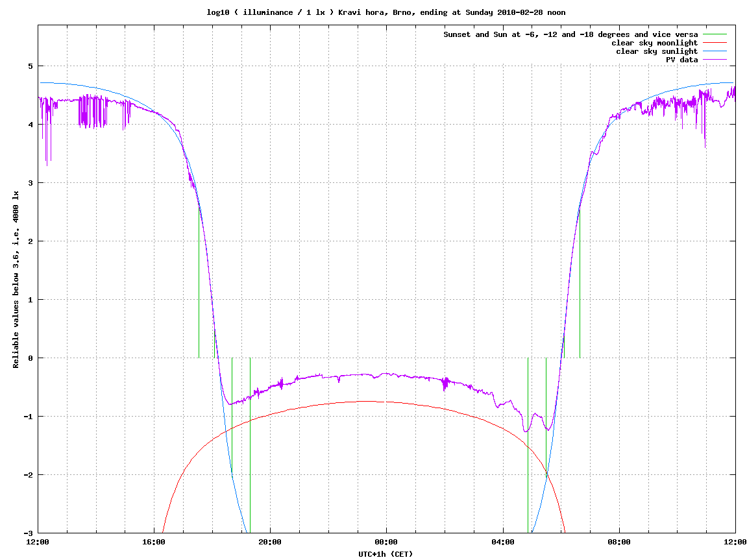
Task: Click the y-axis tick label "1"
Action: (31, 300)
